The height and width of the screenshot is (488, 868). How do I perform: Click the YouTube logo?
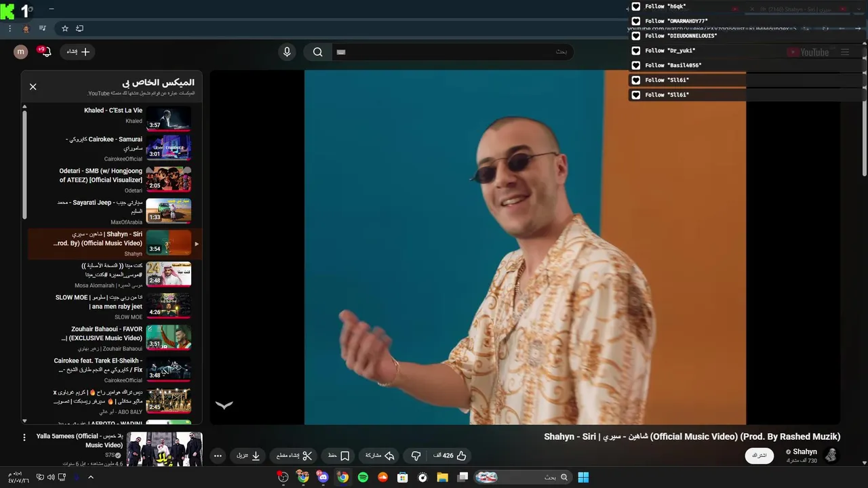(808, 52)
